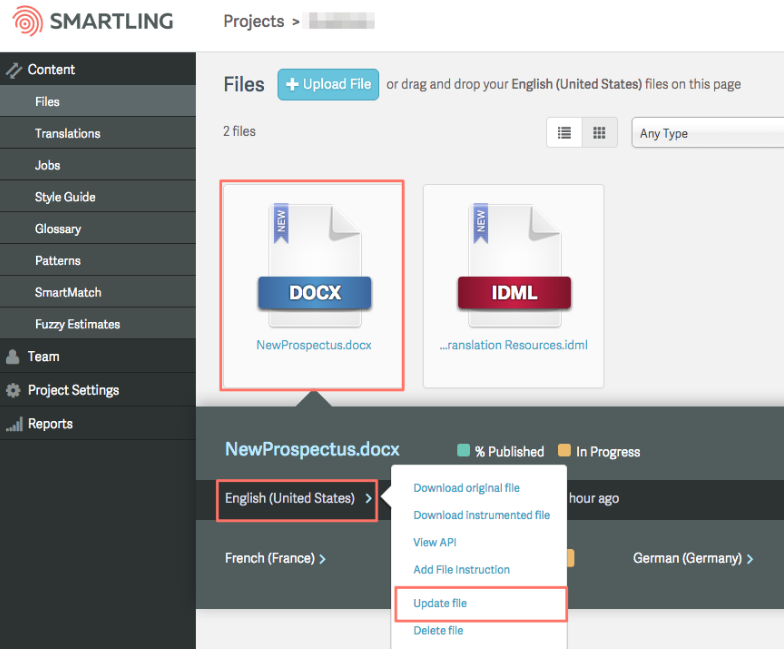Screen dimensions: 784x649
Task: Open SmartMatch in the sidebar
Action: [x=98, y=292]
